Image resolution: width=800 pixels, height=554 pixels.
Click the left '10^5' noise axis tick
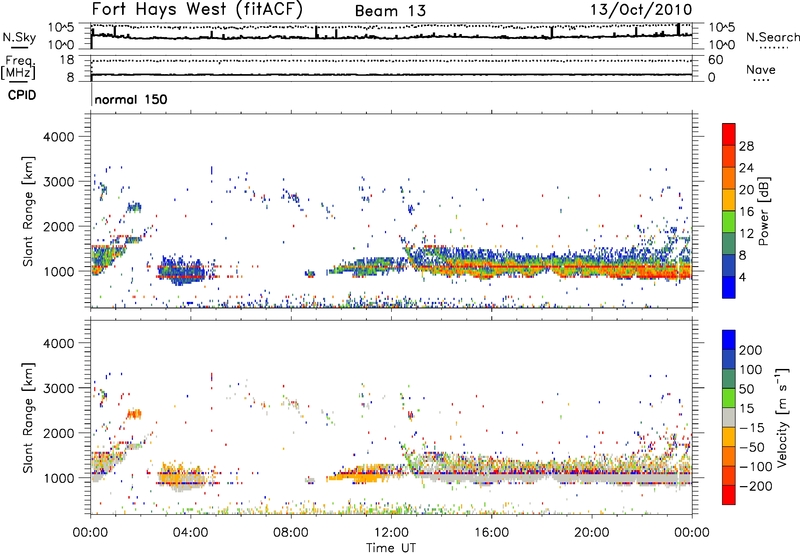[x=61, y=28]
